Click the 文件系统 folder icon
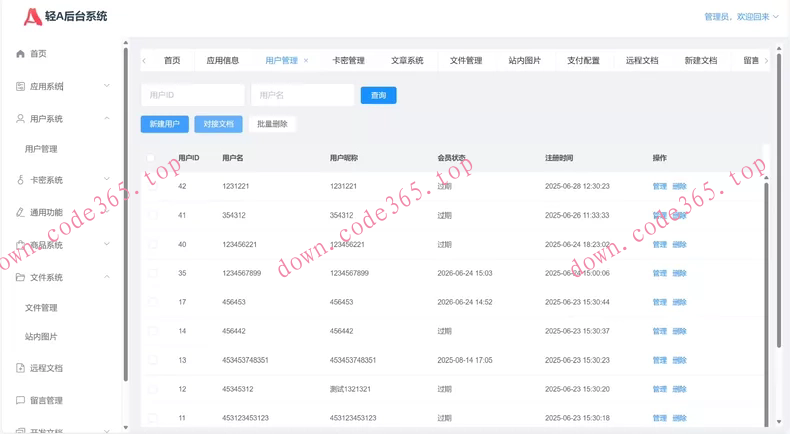The width and height of the screenshot is (790, 434). 20,277
